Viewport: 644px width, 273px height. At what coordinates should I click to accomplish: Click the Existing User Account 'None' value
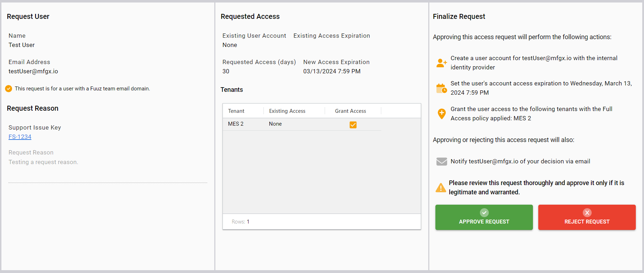coord(230,45)
